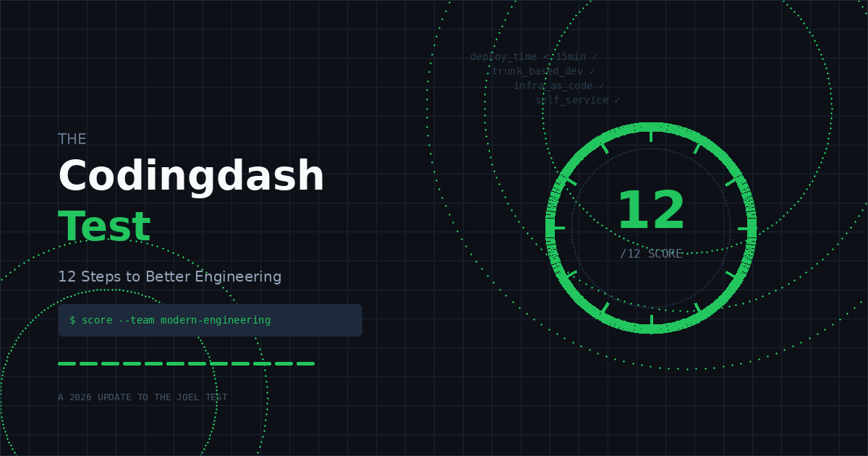Click the green dashed progress bar
Image resolution: width=868 pixels, height=456 pixels.
tap(186, 363)
